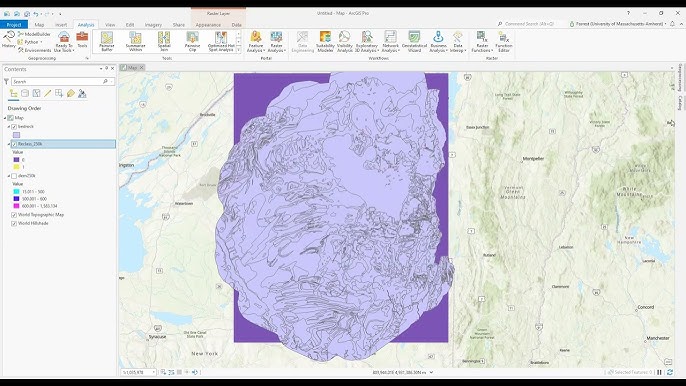Collapse the Reclass_250k layer legend

pos(9,144)
